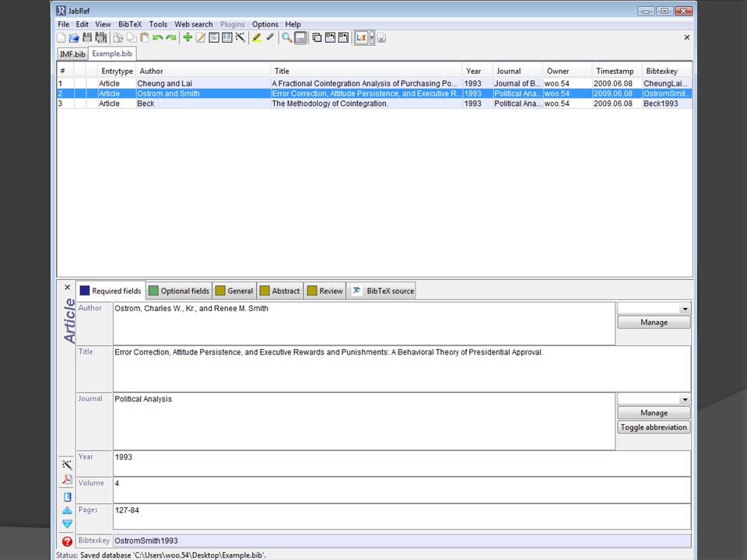Open the Edit menu

(x=82, y=24)
